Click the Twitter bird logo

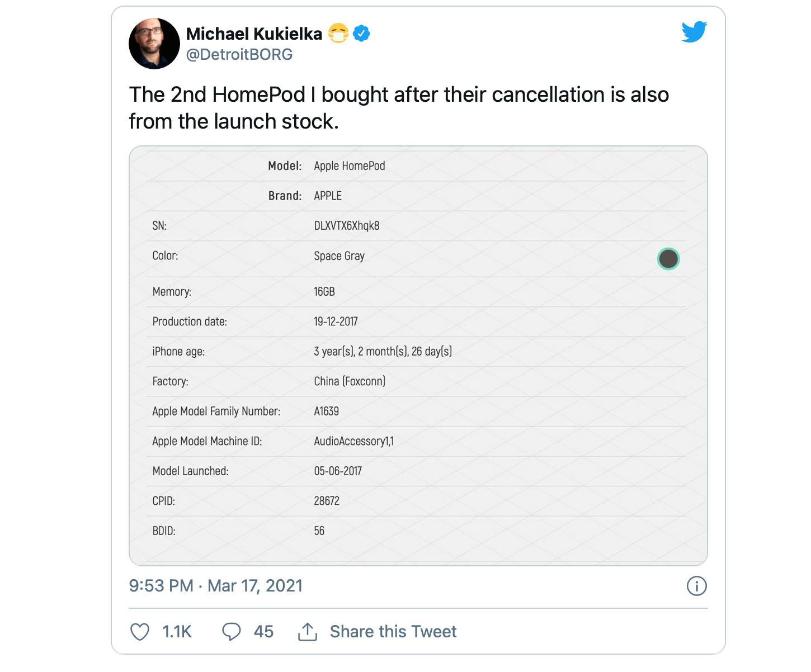tap(694, 32)
